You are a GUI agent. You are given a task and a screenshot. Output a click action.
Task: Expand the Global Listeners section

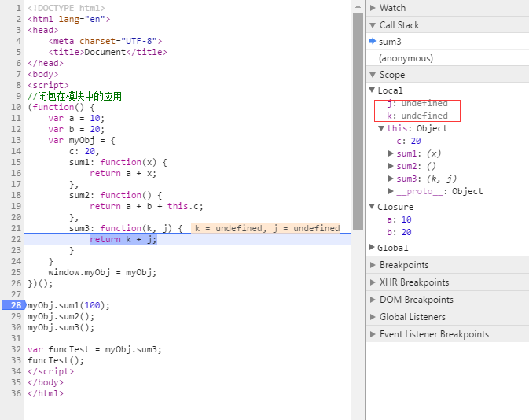point(373,317)
